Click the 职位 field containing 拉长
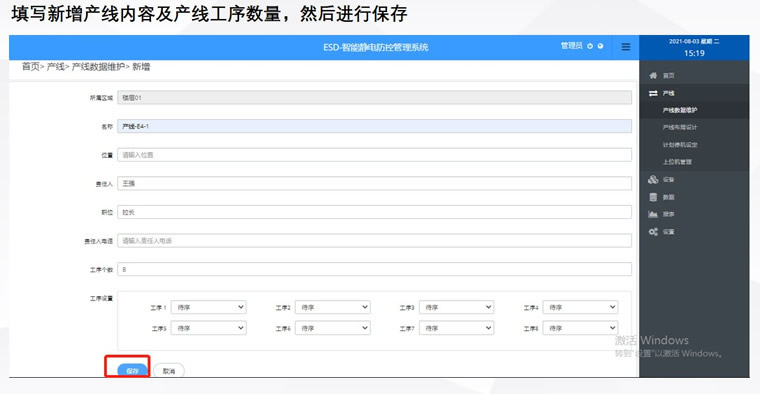 click(374, 212)
